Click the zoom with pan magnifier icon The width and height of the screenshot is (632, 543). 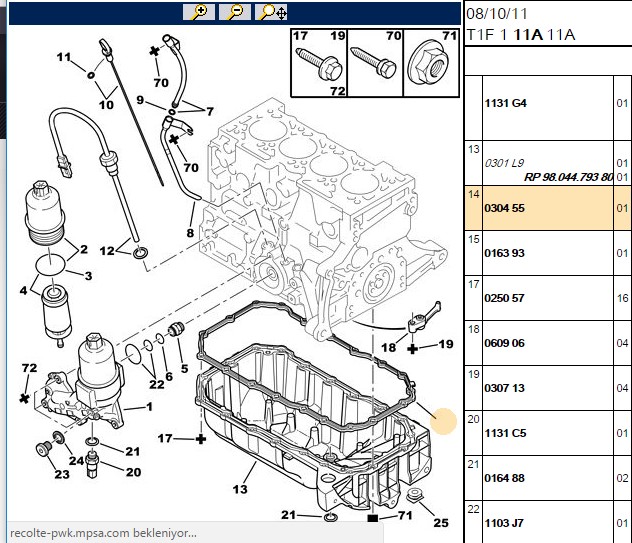point(272,12)
